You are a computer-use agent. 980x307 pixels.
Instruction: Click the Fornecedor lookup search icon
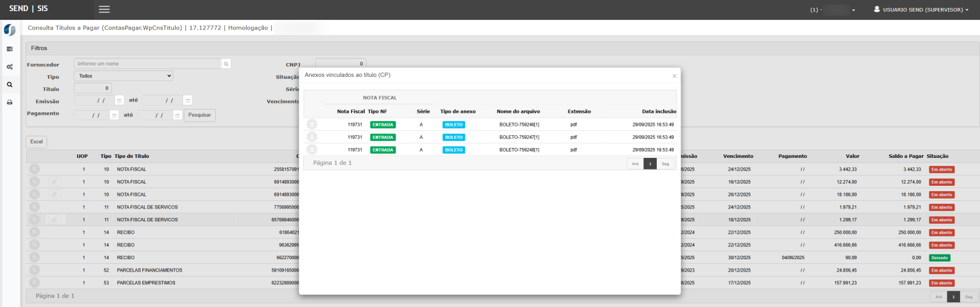coord(226,64)
